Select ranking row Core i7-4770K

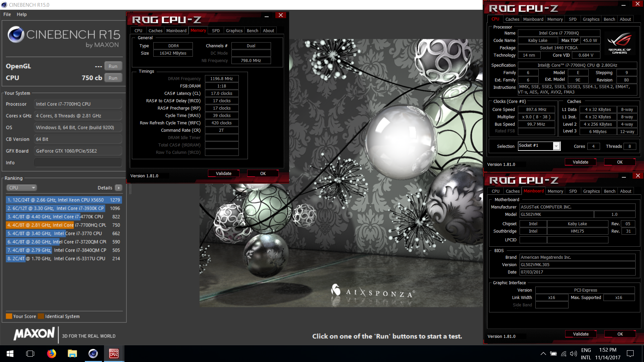(64, 217)
